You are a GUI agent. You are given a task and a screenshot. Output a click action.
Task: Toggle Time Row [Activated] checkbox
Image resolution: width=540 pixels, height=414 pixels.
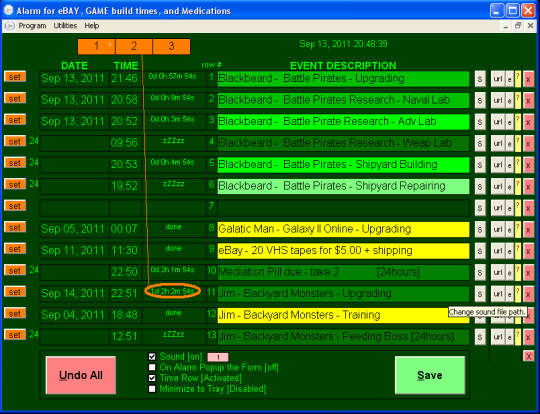[x=152, y=378]
